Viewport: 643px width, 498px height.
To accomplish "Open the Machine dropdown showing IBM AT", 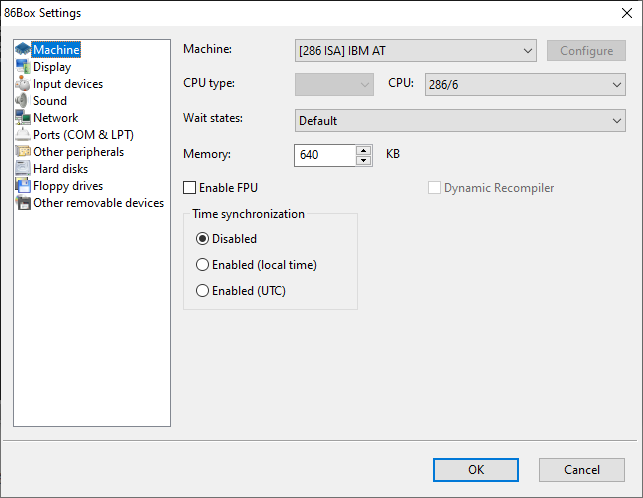I will (415, 51).
